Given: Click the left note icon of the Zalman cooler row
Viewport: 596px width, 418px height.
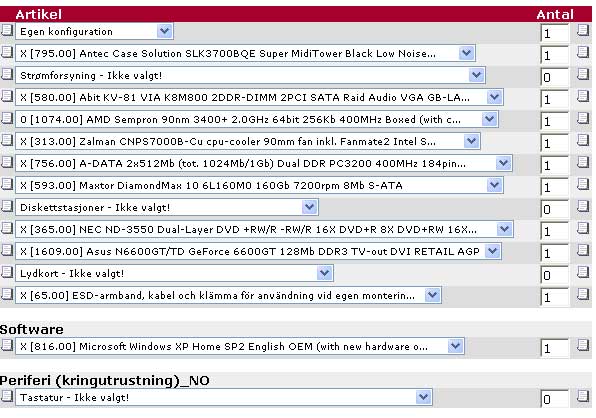Looking at the screenshot, I should [7, 140].
